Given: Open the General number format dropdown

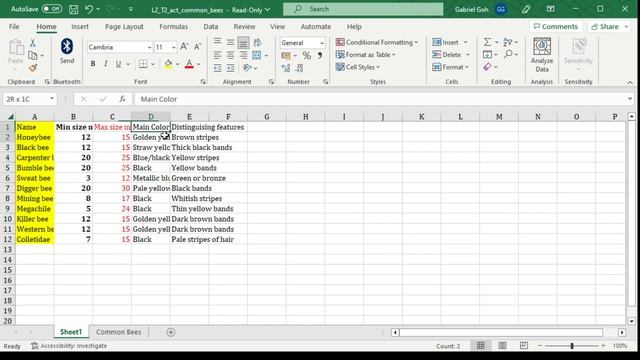Looking at the screenshot, I should (322, 43).
